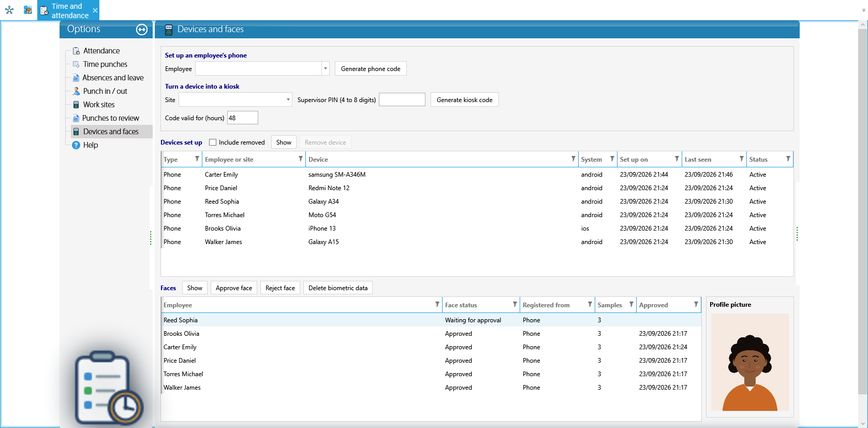Image resolution: width=868 pixels, height=428 pixels.
Task: Click the filter icon on Face status column
Action: click(x=514, y=305)
